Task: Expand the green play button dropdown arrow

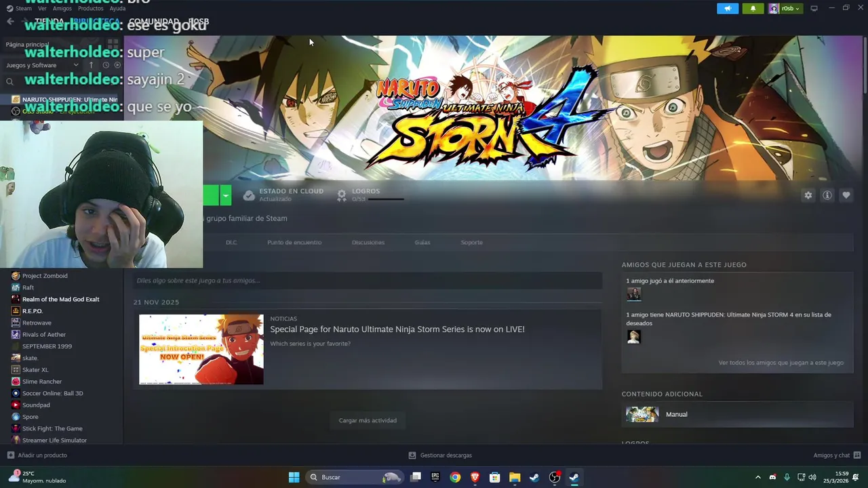Action: click(226, 195)
